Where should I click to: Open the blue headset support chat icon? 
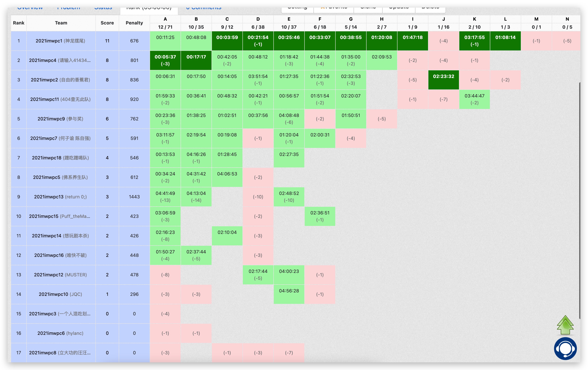click(565, 348)
